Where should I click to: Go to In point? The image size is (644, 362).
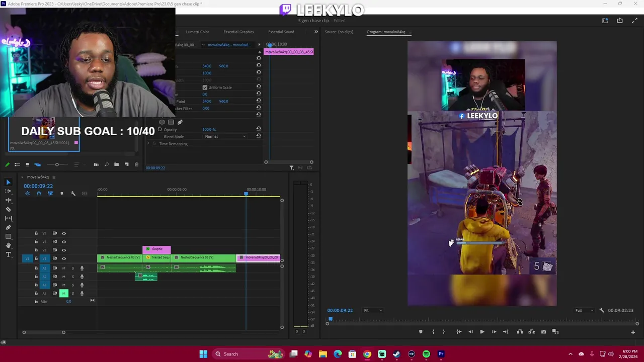[459, 332]
